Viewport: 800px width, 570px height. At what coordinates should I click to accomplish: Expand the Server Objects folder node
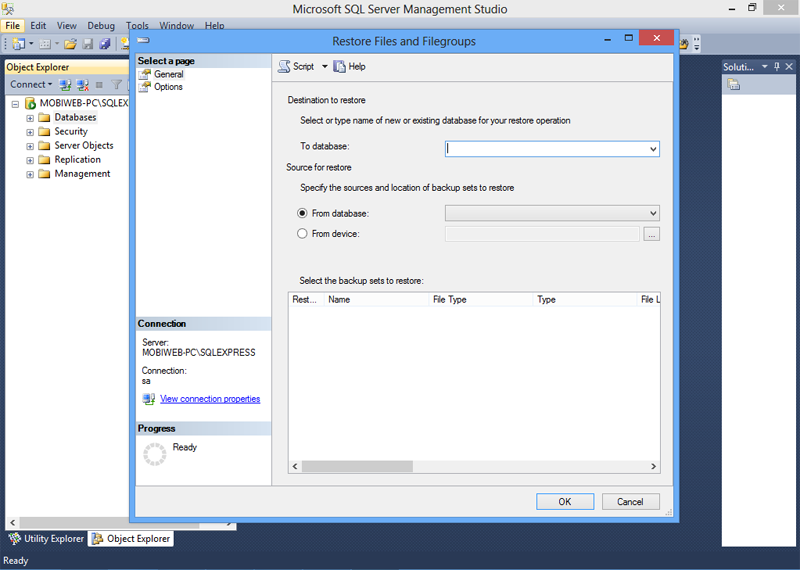30,146
